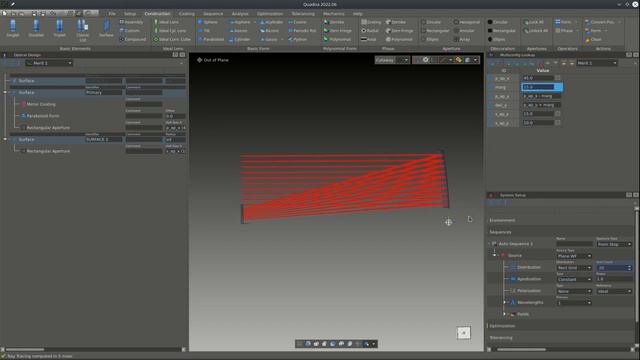Image resolution: width=640 pixels, height=360 pixels.
Task: Apply the Asphere basic form
Action: (240, 22)
